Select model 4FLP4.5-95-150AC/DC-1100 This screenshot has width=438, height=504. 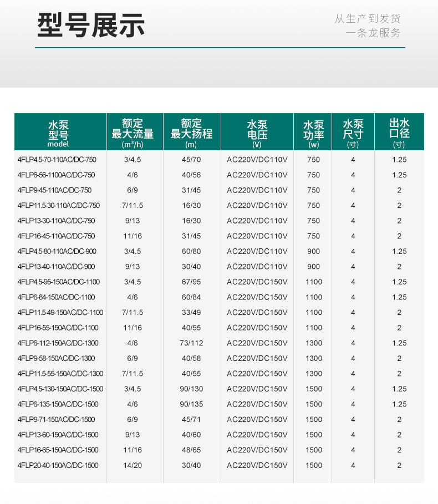pos(58,282)
